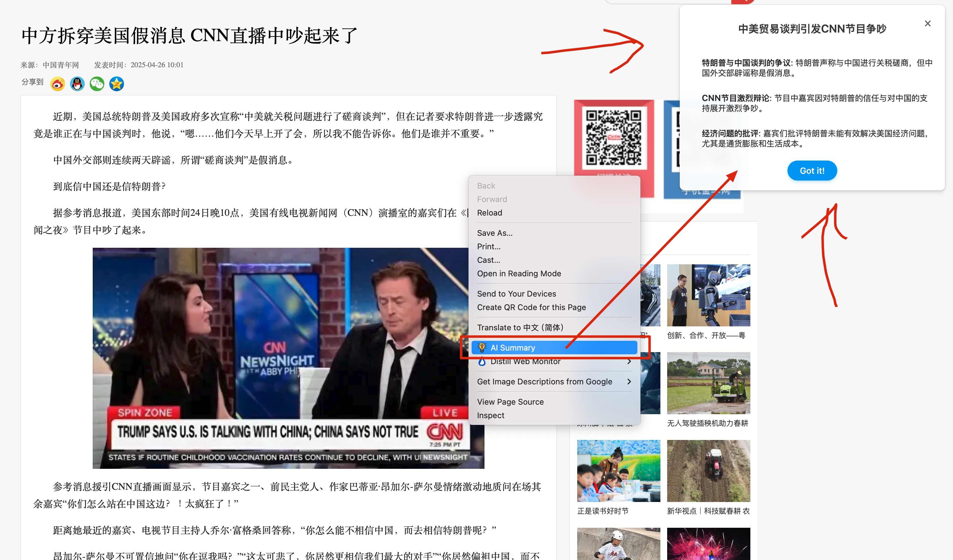Click source label 中国青年网
953x560 pixels.
60,65
